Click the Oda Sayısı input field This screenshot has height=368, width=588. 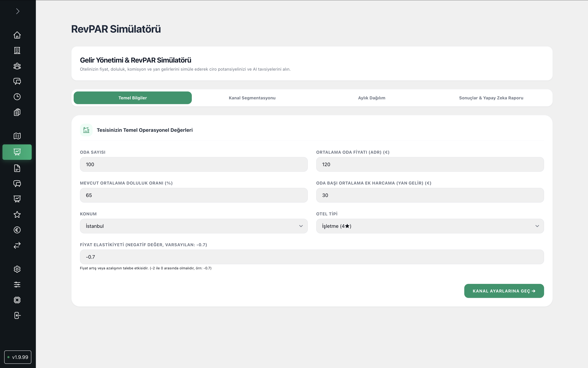(x=194, y=164)
